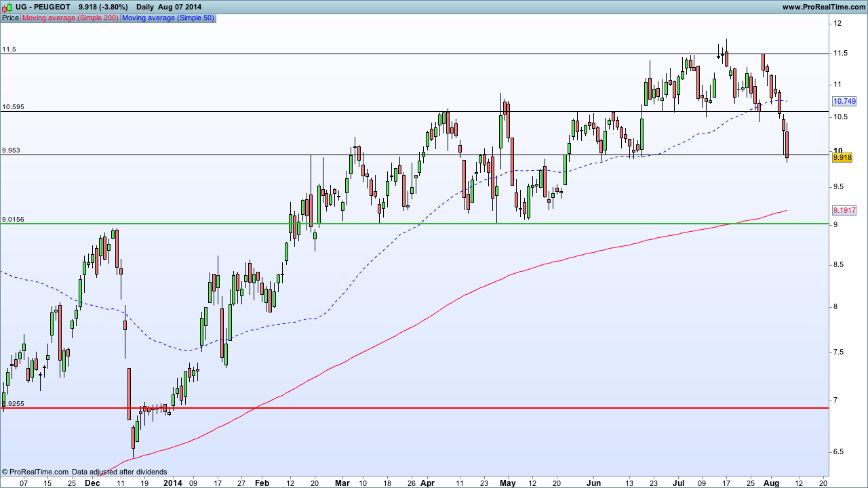Click the 10.595 horizontal line label

click(x=14, y=107)
